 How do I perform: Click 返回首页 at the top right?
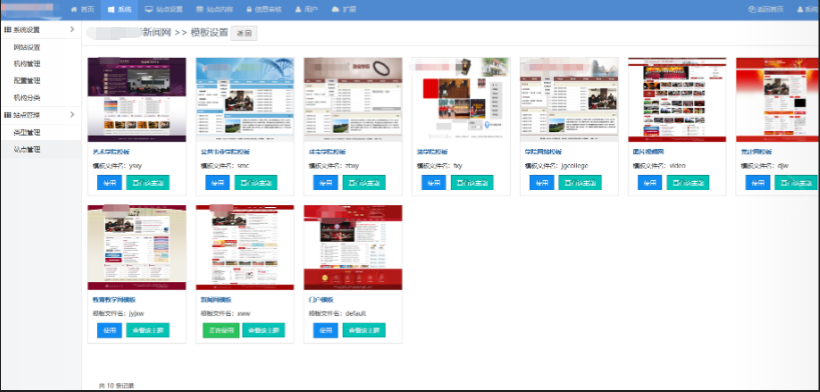[766, 9]
